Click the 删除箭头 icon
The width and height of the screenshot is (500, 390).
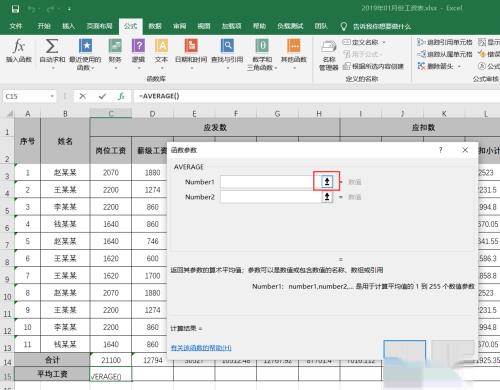pos(422,66)
